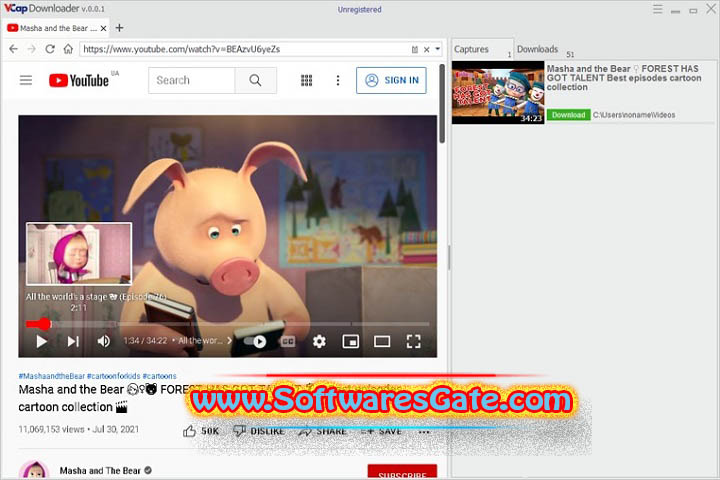Click the SAVE button
Image resolution: width=720 pixels, height=480 pixels.
(x=381, y=431)
